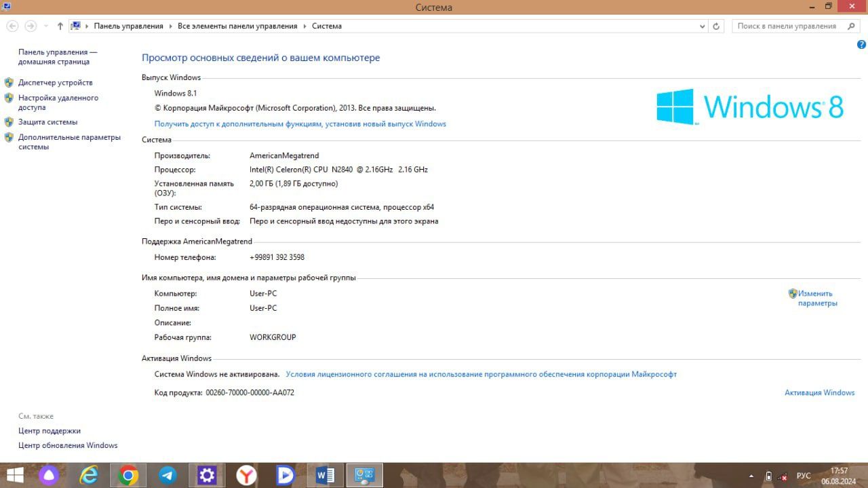Open the purple Alice assistant taskbar icon
Image resolution: width=868 pixels, height=488 pixels.
[x=49, y=475]
